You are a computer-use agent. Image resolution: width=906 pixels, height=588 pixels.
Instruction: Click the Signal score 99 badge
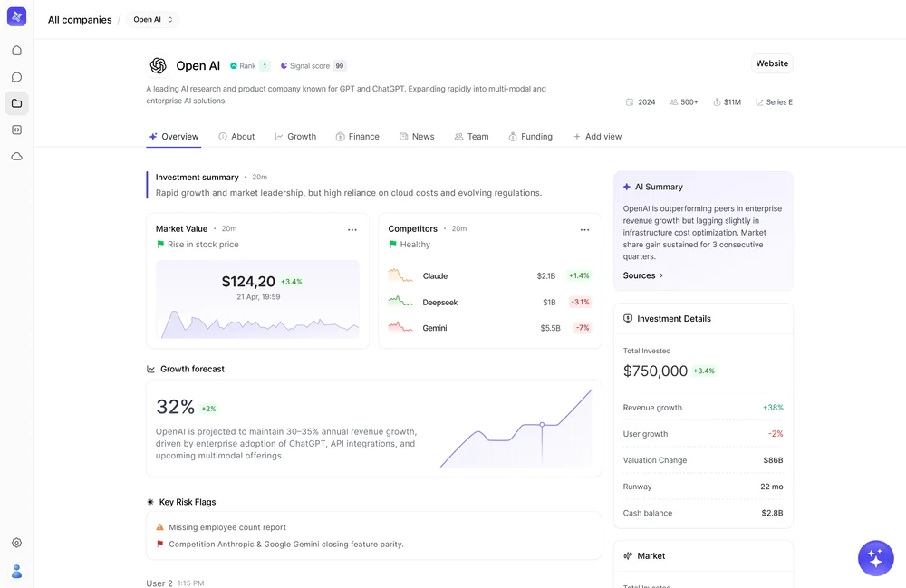pyautogui.click(x=313, y=66)
